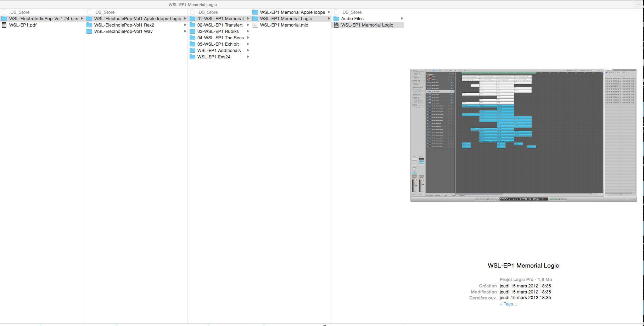Select the 'WSL-EP1.pdf' file name
Viewport: 644px width, 326px height.
[23, 25]
